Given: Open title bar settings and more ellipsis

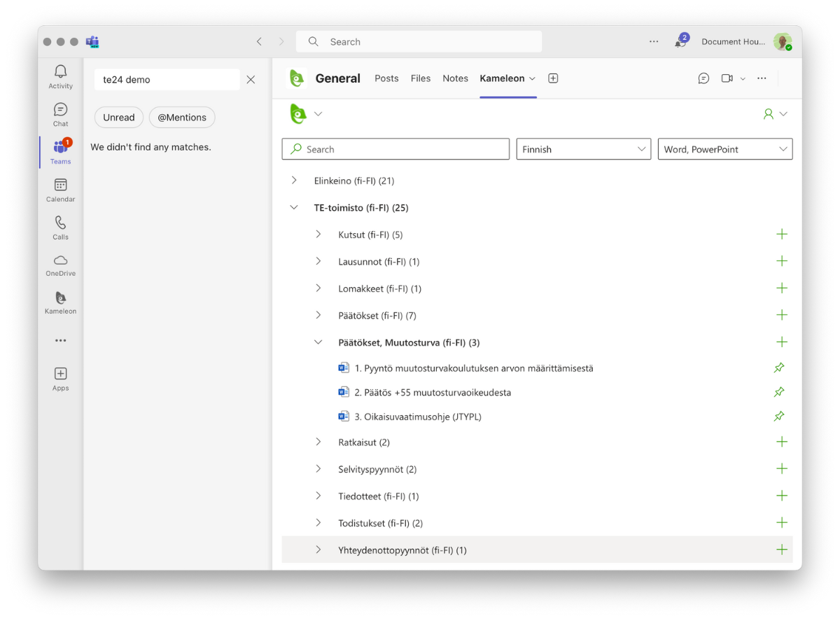Looking at the screenshot, I should (654, 41).
